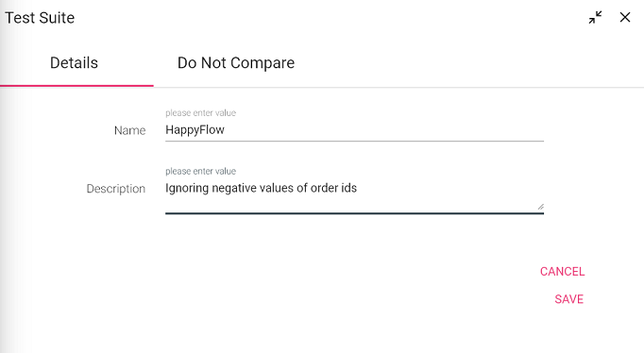Click the pink indicator under the Details tab
The image size is (644, 353).
(x=76, y=85)
